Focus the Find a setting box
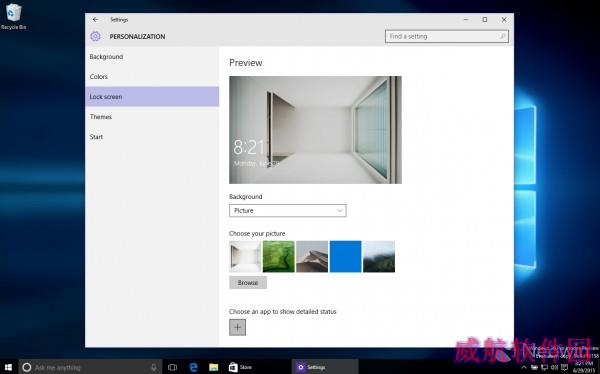This screenshot has width=600, height=374. click(447, 36)
